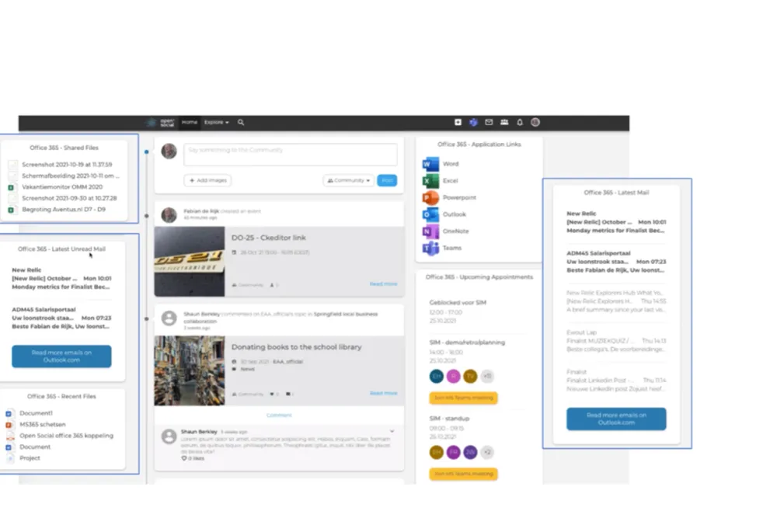Expand the Explore dropdown menu

coord(217,123)
